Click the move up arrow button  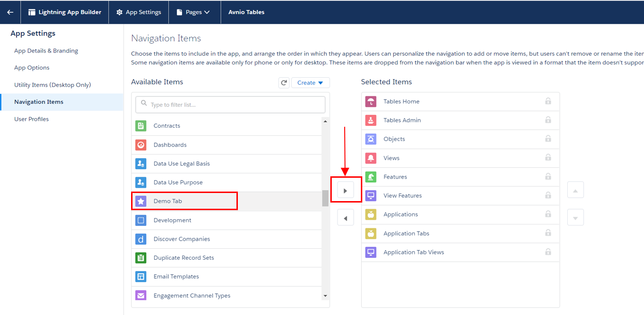click(x=575, y=190)
